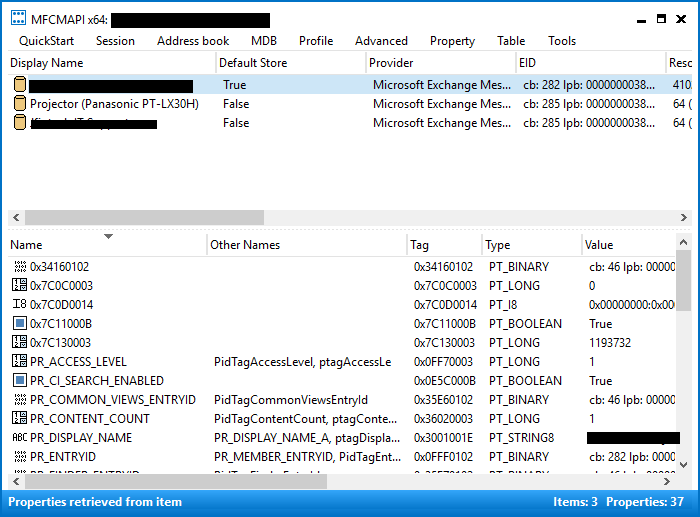
Task: Click the ABC string icon beside PR_DISPLAY_NAME
Action: tap(19, 437)
